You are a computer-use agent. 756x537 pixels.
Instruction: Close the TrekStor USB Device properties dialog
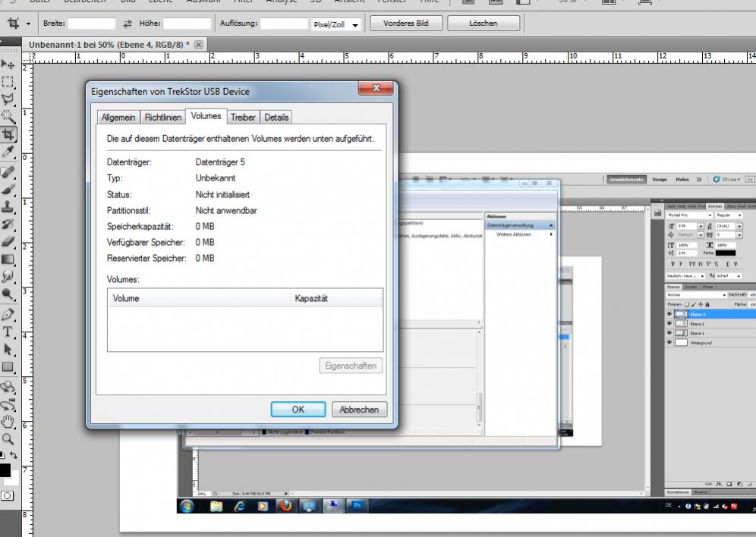(x=376, y=88)
